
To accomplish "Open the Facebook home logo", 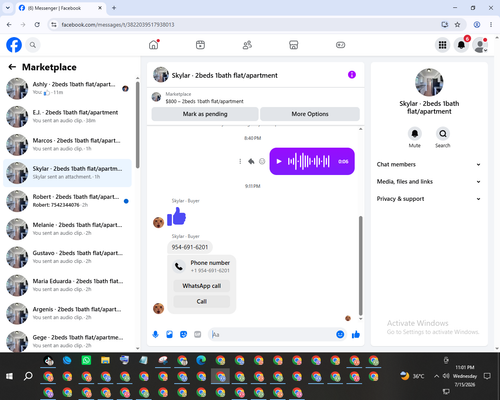I will tap(14, 45).
